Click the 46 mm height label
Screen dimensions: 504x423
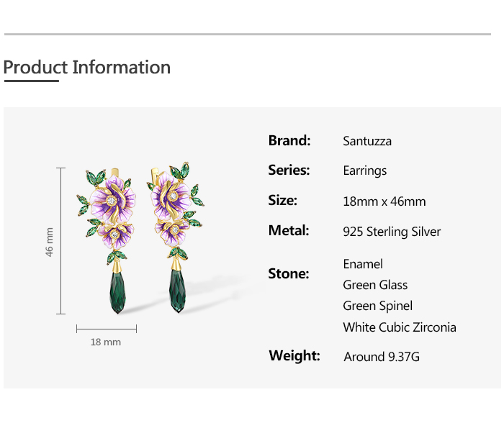tap(50, 242)
